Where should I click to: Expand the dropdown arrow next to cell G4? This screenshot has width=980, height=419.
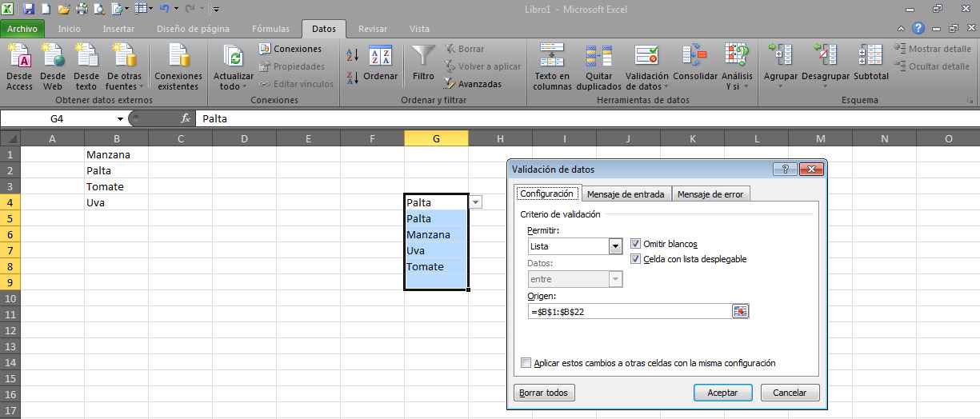pos(476,203)
